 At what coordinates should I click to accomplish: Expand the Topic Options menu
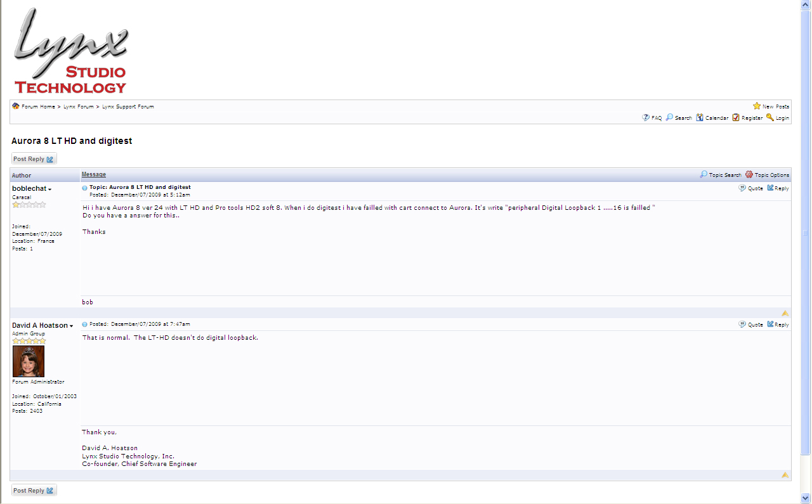point(768,175)
